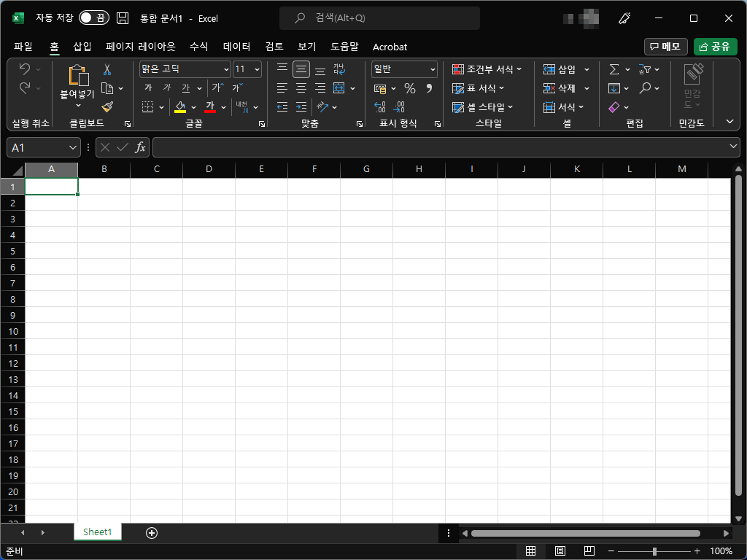Click the Increase Decimal icon

click(379, 106)
